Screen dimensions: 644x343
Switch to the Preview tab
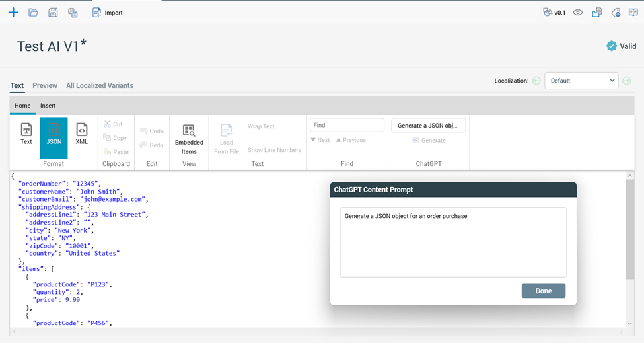pyautogui.click(x=45, y=85)
